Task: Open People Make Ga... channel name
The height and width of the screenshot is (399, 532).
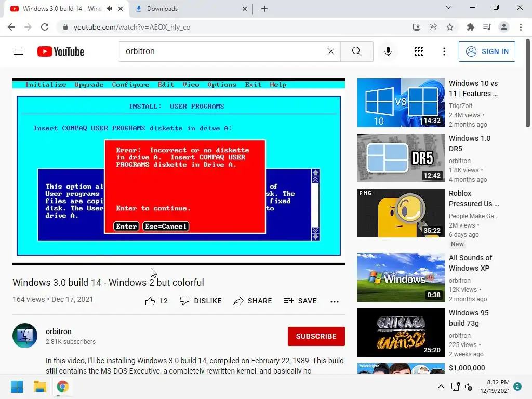Action: [473, 216]
